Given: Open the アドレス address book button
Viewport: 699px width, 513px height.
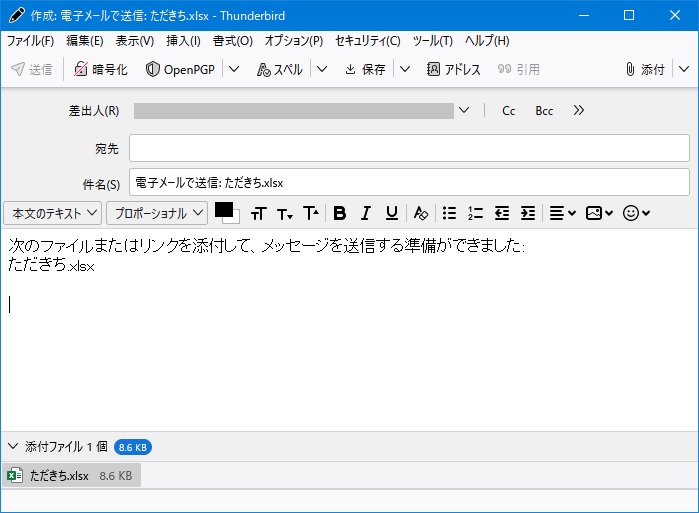Looking at the screenshot, I should click(x=454, y=69).
